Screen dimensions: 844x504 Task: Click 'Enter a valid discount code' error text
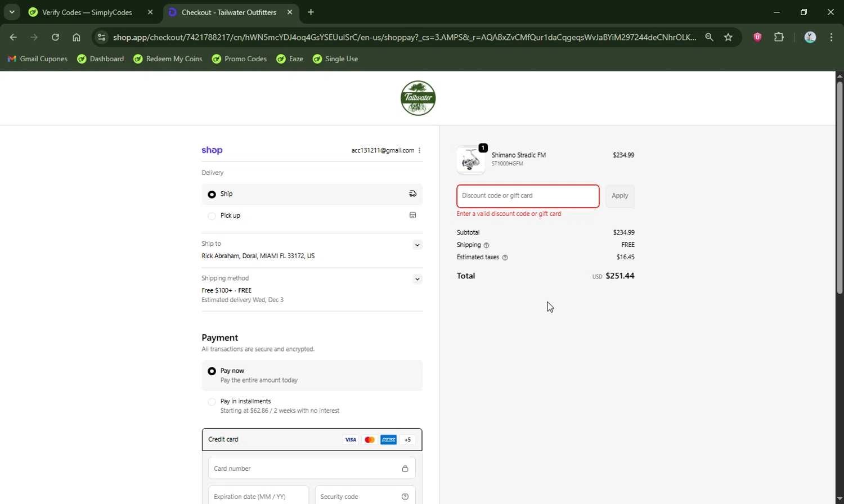pyautogui.click(x=509, y=214)
